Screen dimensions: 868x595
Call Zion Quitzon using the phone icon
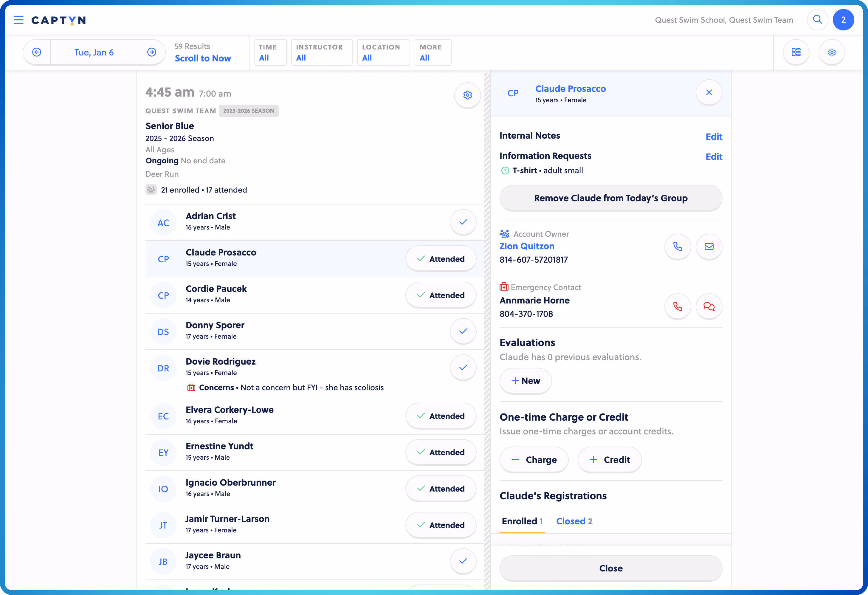coord(678,247)
